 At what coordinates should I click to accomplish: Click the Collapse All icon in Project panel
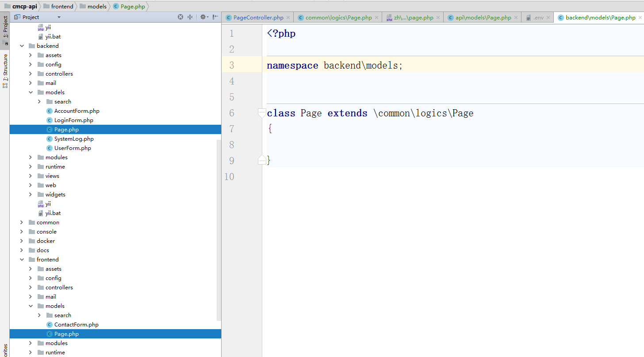(190, 17)
